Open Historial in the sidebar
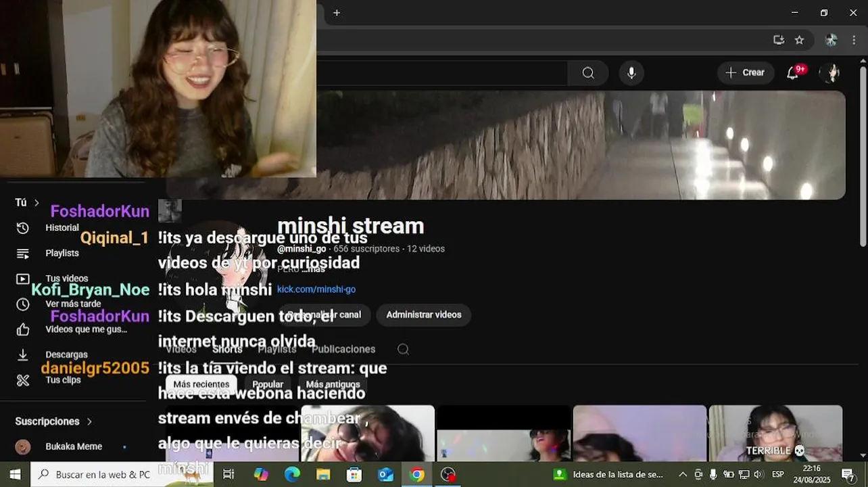 [x=62, y=228]
